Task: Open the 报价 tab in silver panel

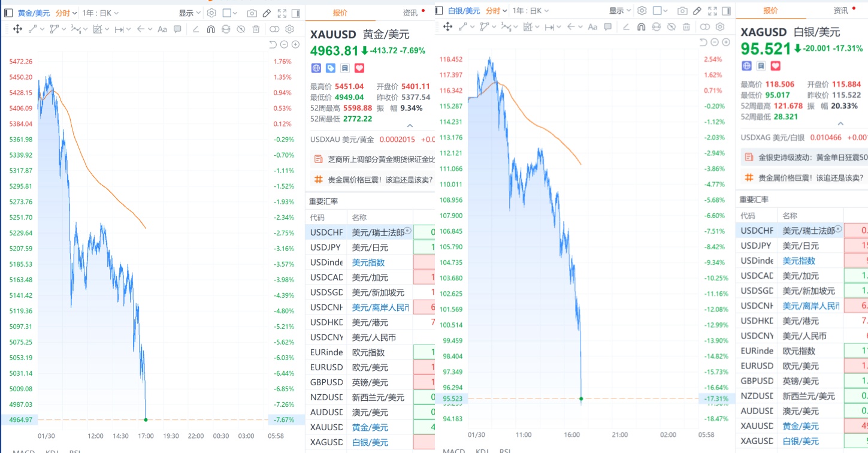Action: point(770,11)
